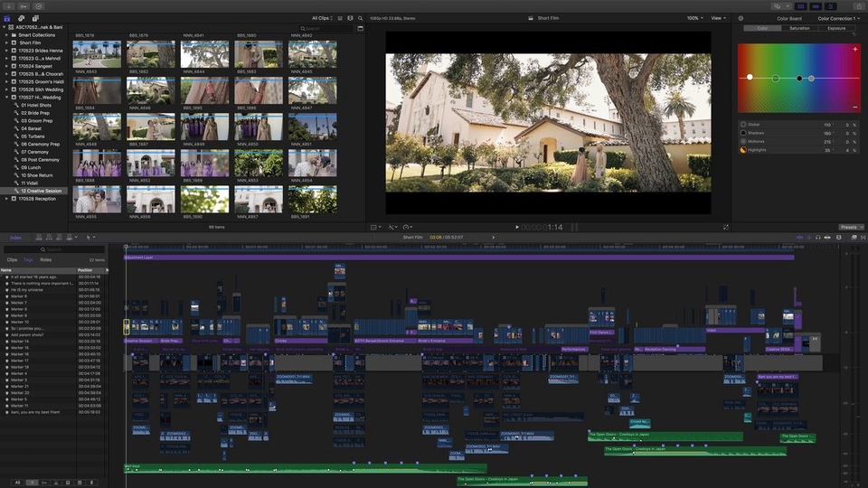Viewport: 868px width, 488px height.
Task: Open the Transitions browser icon in timeline toolbar
Action: (863, 238)
